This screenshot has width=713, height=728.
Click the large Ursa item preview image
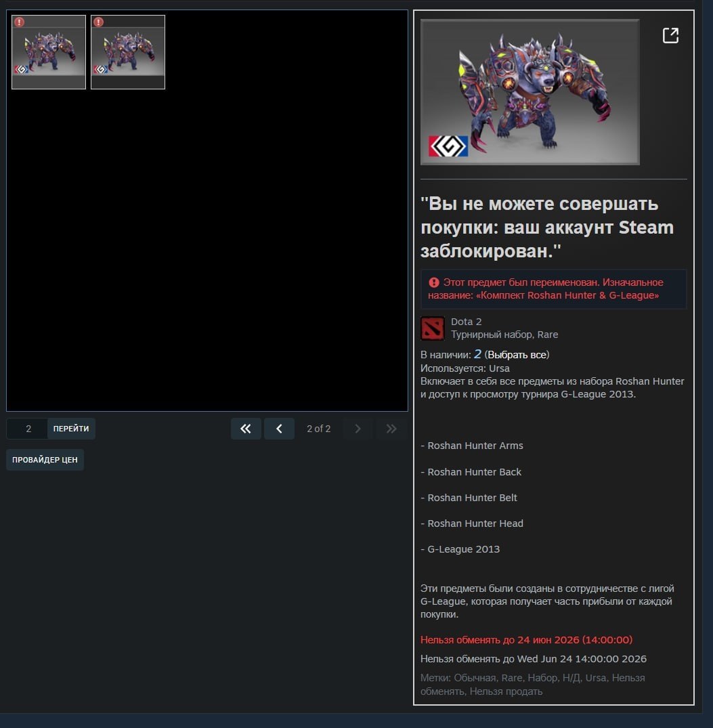pos(530,92)
